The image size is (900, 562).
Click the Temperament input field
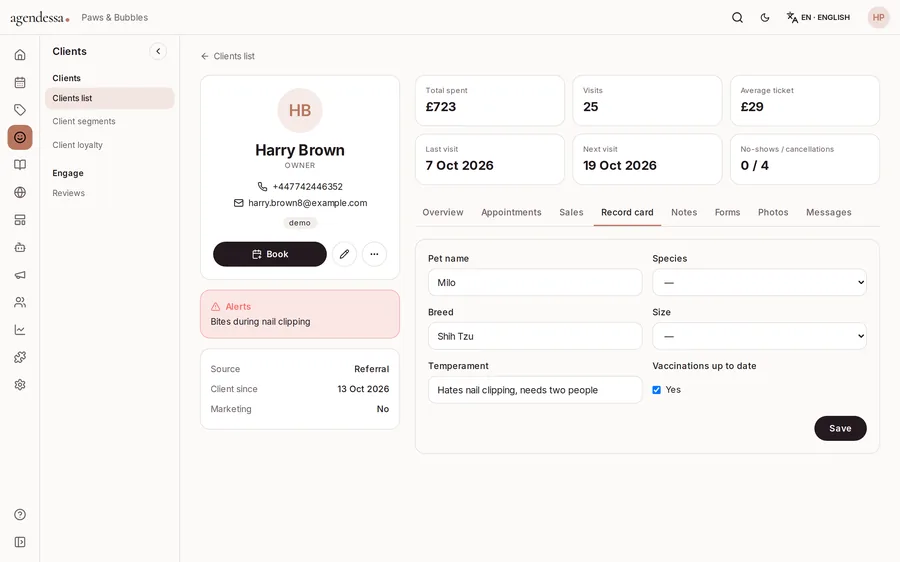[x=535, y=390]
